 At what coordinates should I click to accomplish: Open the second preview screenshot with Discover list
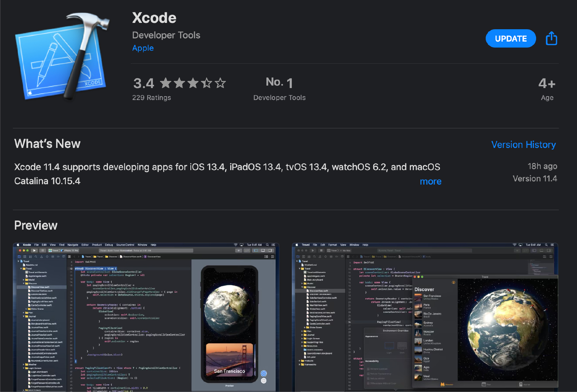coord(425,317)
